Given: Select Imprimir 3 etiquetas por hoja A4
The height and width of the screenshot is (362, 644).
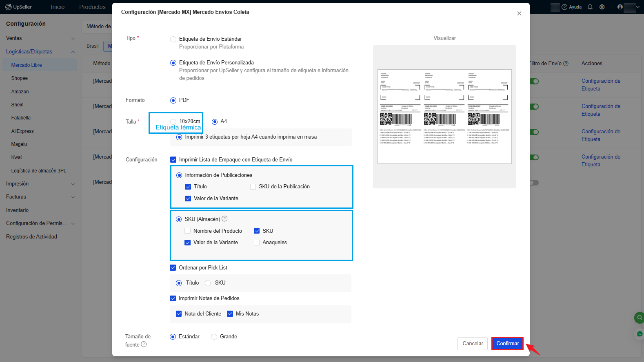Looking at the screenshot, I should (x=179, y=137).
